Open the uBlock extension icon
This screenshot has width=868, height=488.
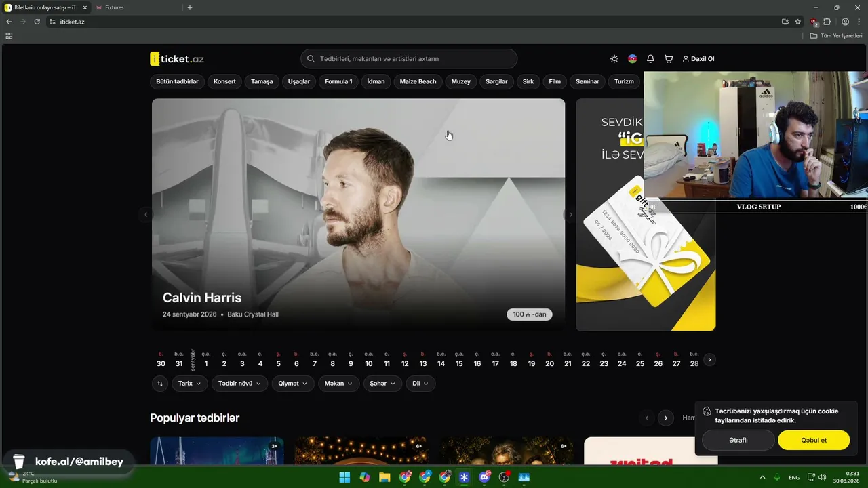[814, 22]
